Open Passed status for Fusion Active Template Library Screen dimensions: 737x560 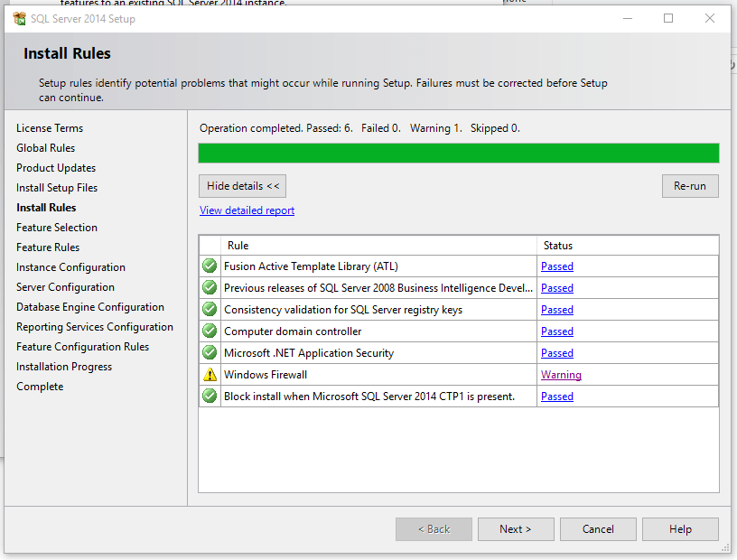click(557, 266)
